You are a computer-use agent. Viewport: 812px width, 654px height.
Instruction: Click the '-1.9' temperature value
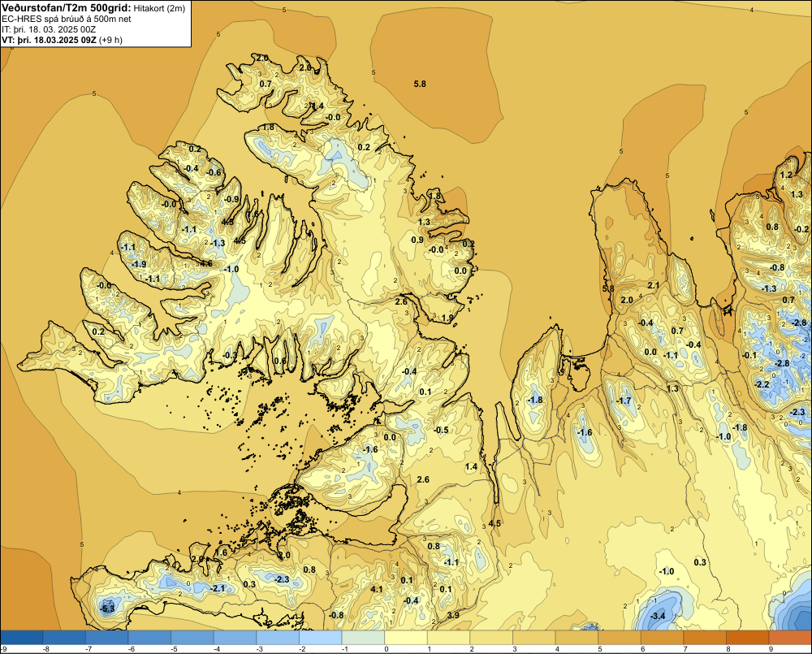click(139, 264)
